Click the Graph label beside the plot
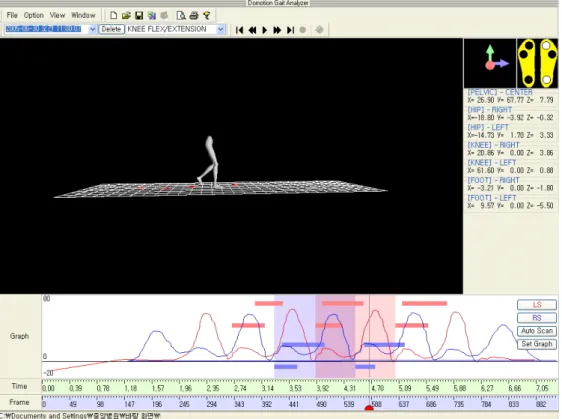This screenshot has width=562, height=419. [19, 336]
